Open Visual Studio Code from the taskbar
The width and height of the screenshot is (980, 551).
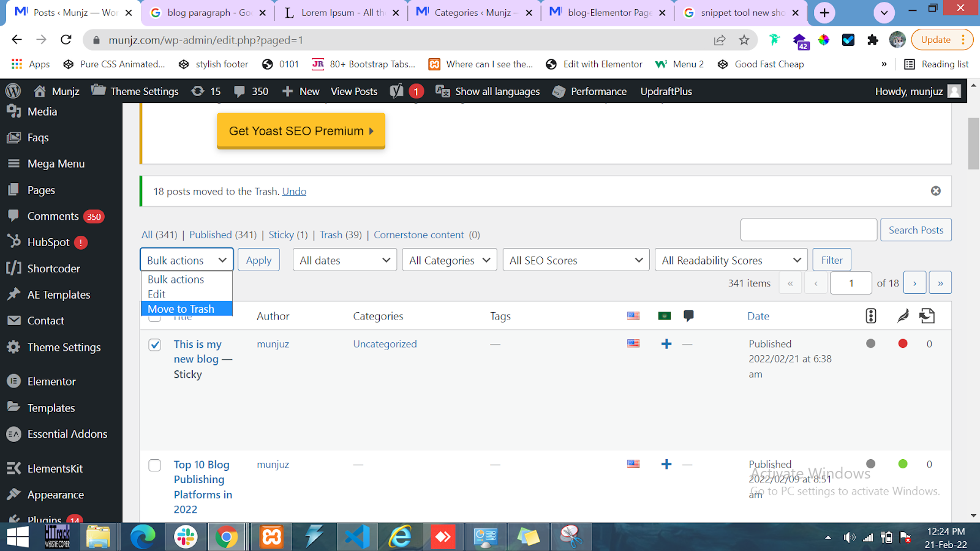(357, 537)
